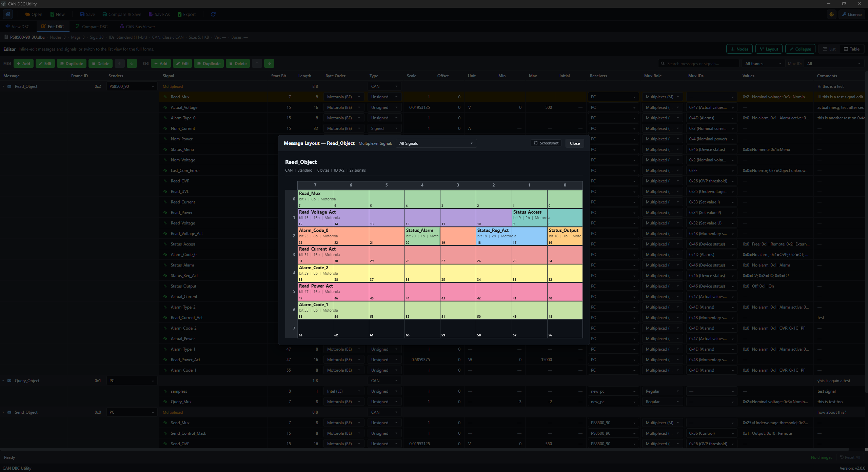Click the Max value 15000 for Read_Power_Act
The width and height of the screenshot is (868, 472).
[x=546, y=360]
